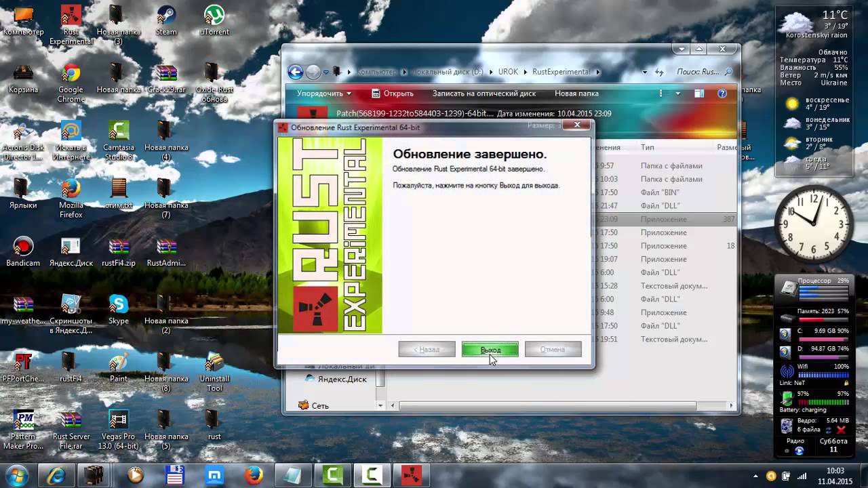
Task: Click the Файл "BIN" type row
Action: coord(660,192)
